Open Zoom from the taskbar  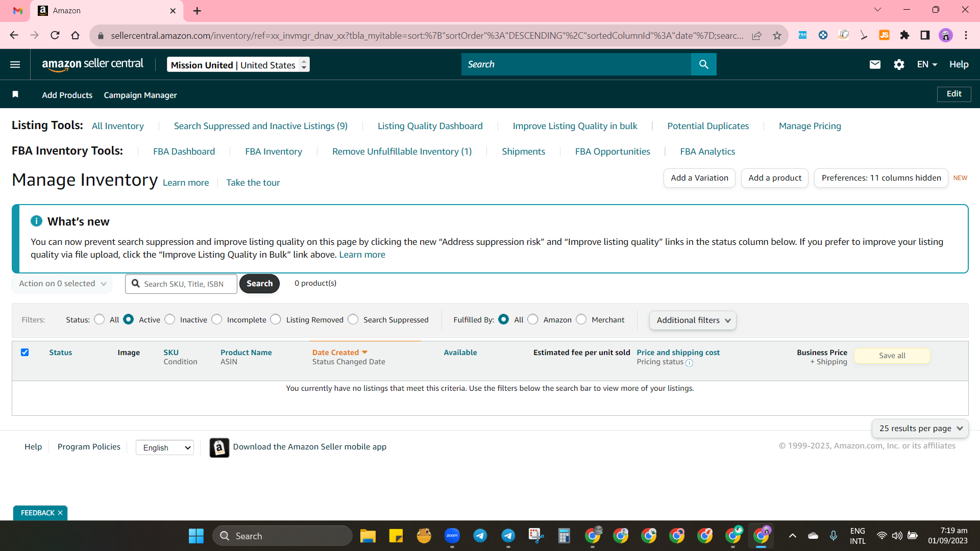pos(452,536)
